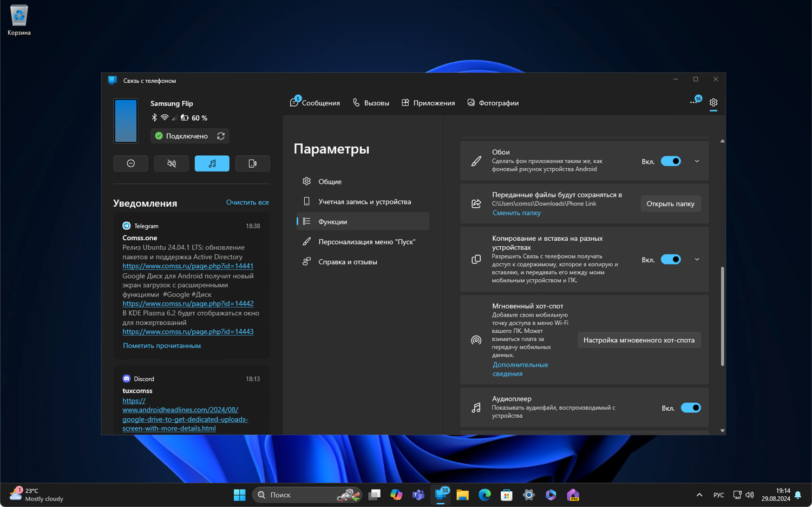Image resolution: width=812 pixels, height=507 pixels.
Task: Open Task View on the taskbar
Action: (x=375, y=495)
